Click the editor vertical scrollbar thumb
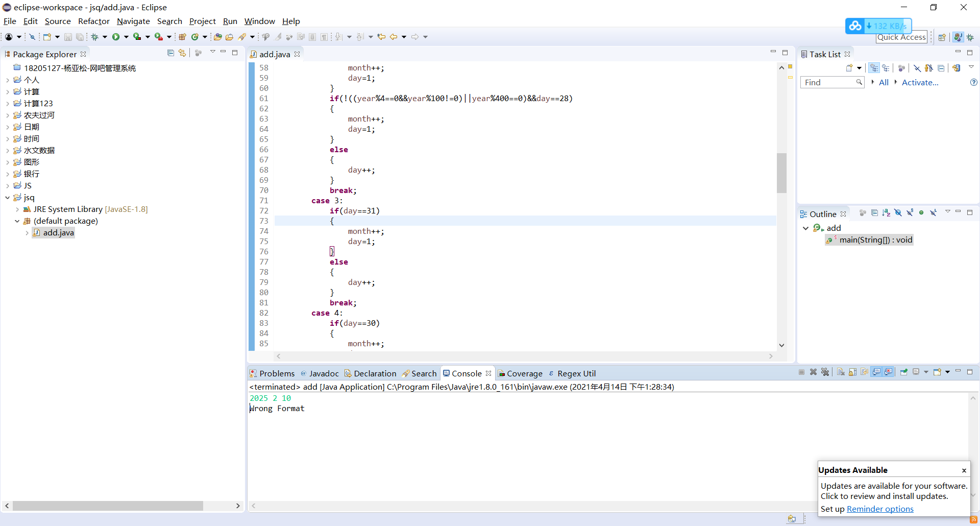The width and height of the screenshot is (980, 526). coord(781,173)
